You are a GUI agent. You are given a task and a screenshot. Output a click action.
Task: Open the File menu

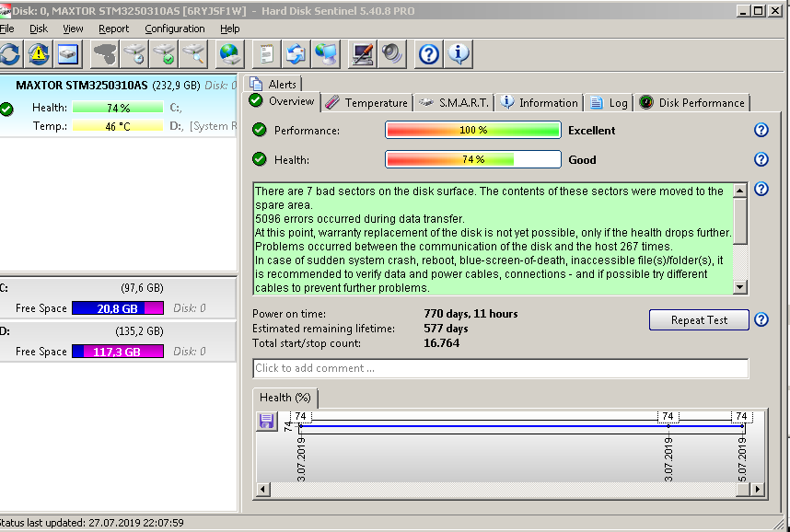[6, 29]
